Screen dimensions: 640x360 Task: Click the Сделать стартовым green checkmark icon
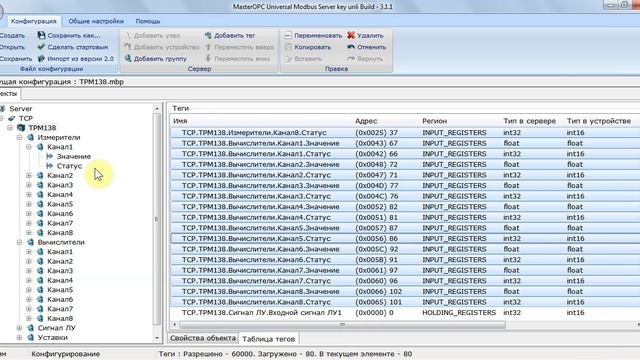[x=41, y=47]
